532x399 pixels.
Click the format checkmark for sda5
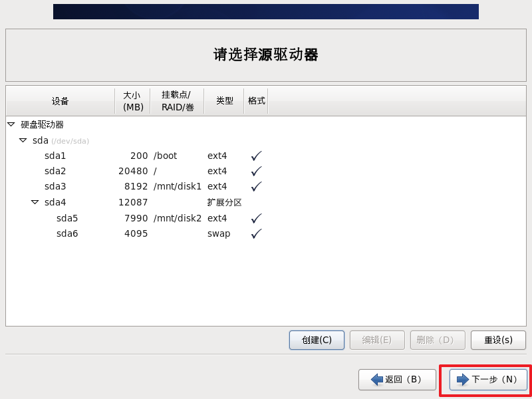[x=257, y=218]
